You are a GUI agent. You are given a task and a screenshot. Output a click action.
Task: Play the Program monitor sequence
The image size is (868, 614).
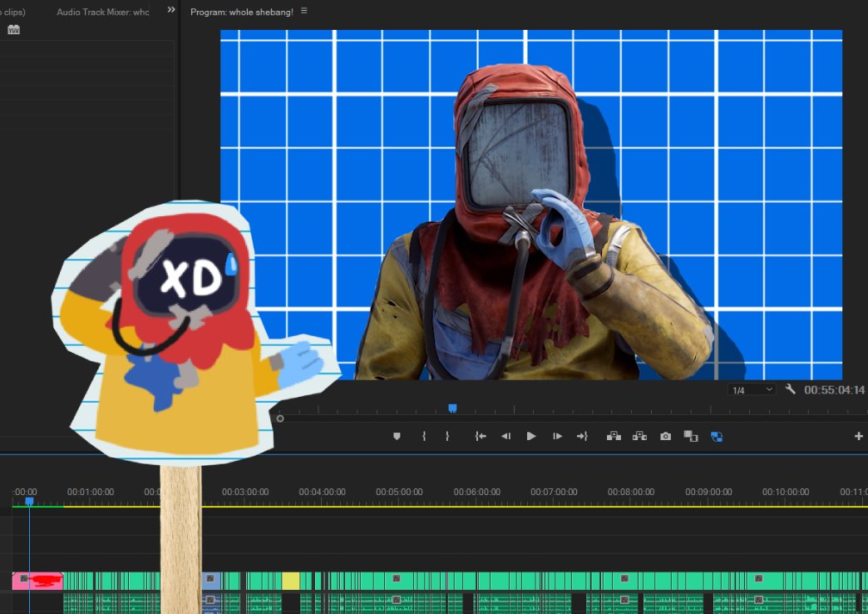531,437
